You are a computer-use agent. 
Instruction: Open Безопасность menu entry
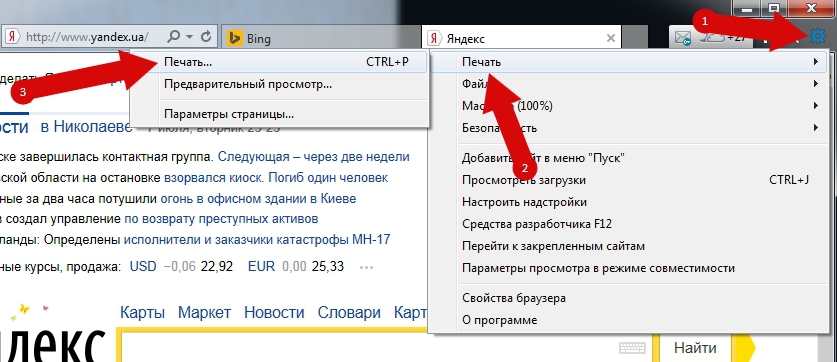pyautogui.click(x=628, y=128)
